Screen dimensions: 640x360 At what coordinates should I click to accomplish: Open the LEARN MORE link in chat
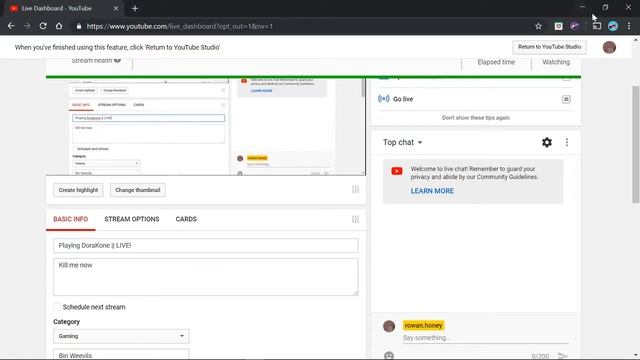pos(432,191)
